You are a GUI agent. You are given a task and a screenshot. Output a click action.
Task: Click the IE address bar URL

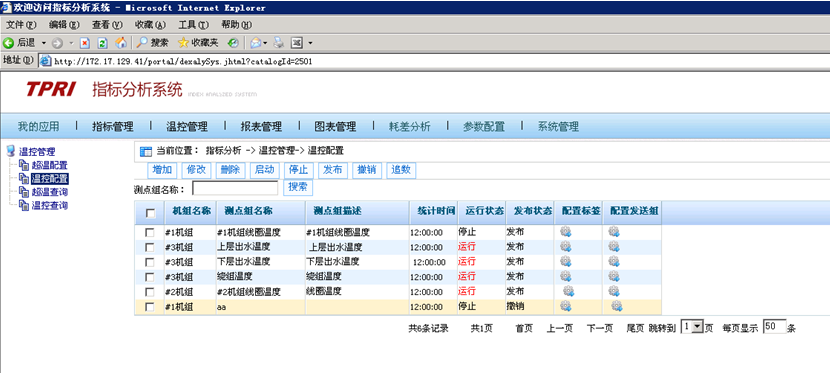point(183,61)
